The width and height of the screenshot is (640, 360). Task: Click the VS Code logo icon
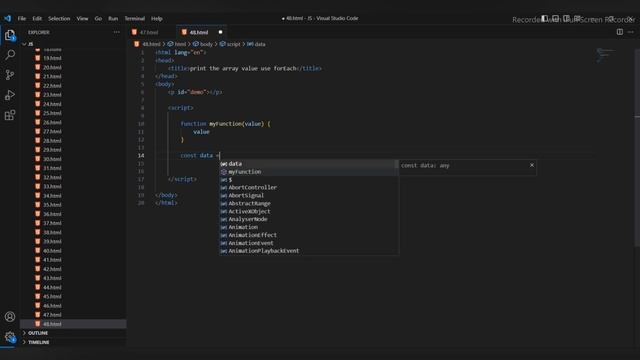click(7, 18)
